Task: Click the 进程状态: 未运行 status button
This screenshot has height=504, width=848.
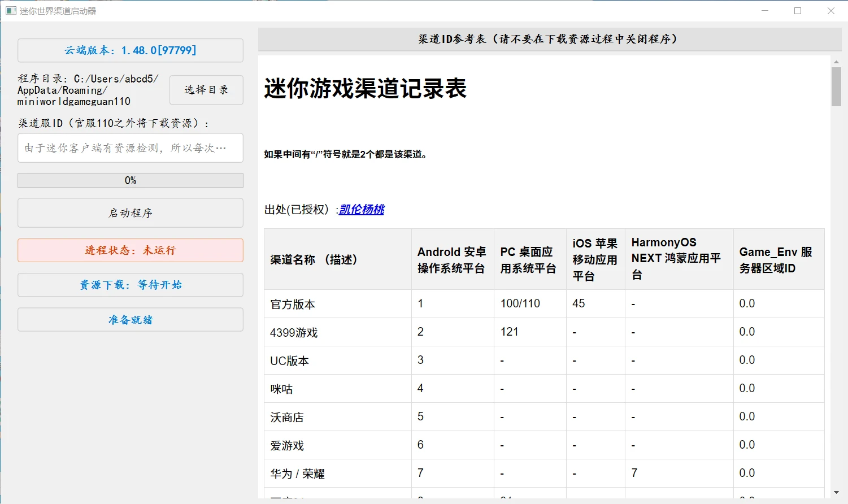Action: coord(131,250)
